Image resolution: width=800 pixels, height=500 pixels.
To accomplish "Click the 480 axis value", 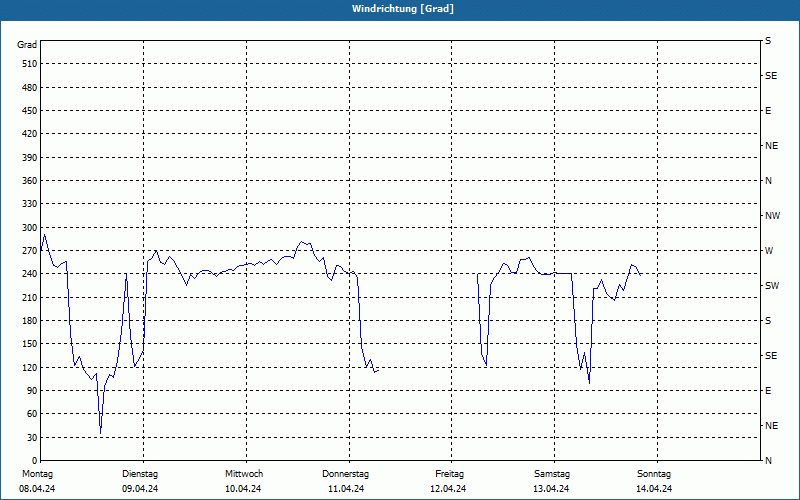I will 29,87.
